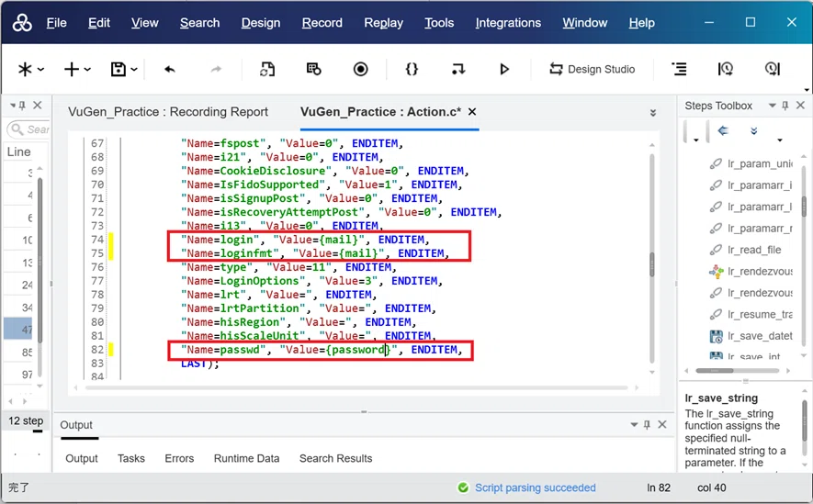This screenshot has height=504, width=813.
Task: Click the "Name=passwd" code line 82
Action: [321, 350]
